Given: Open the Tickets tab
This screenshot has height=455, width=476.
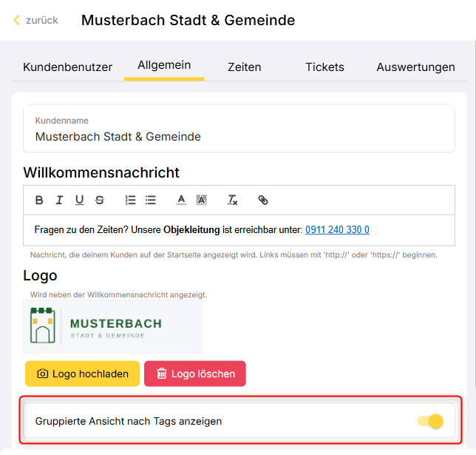Looking at the screenshot, I should [324, 67].
